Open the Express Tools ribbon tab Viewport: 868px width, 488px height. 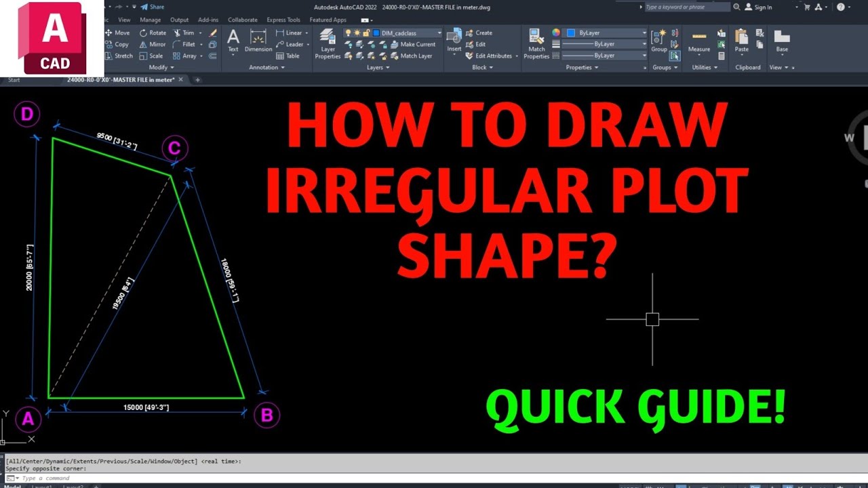pyautogui.click(x=283, y=20)
